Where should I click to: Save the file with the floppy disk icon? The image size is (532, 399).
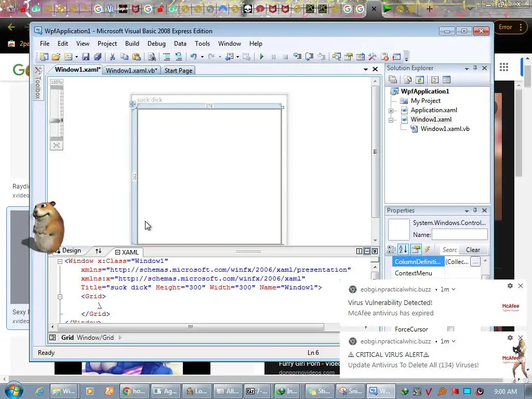[86, 57]
